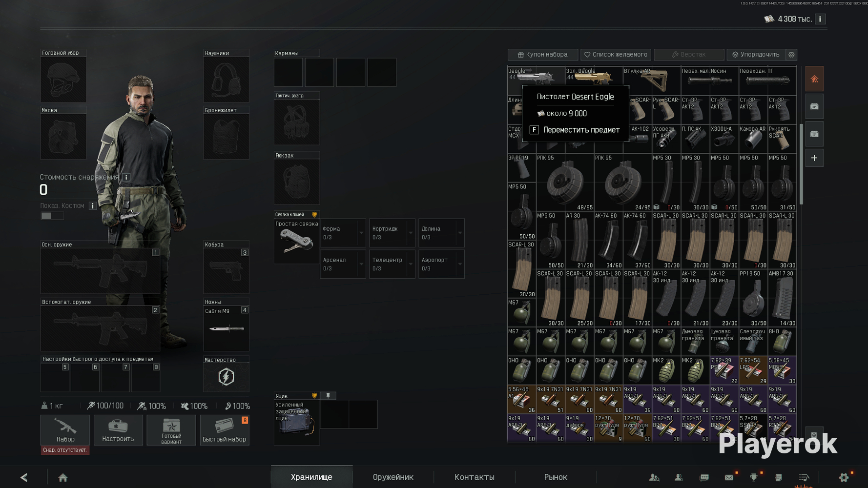The image size is (868, 488).
Task: Switch to the Хранилище tab
Action: [x=311, y=477]
